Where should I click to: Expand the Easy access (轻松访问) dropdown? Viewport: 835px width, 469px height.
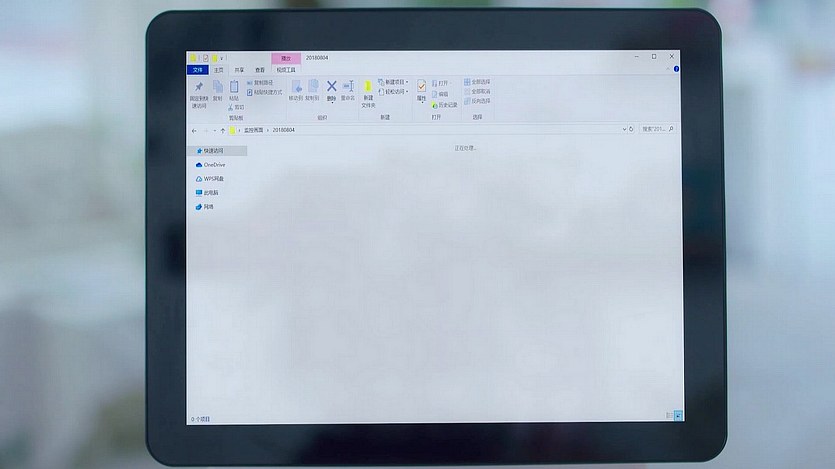point(407,92)
